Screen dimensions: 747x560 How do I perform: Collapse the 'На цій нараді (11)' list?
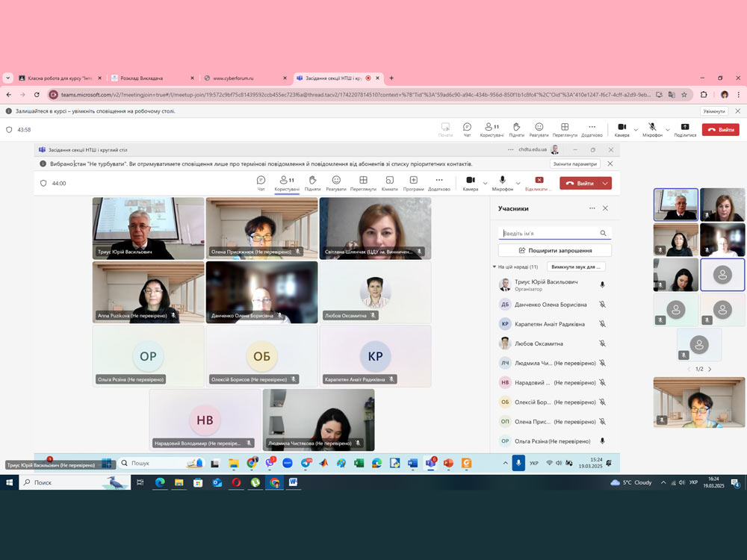coord(494,267)
